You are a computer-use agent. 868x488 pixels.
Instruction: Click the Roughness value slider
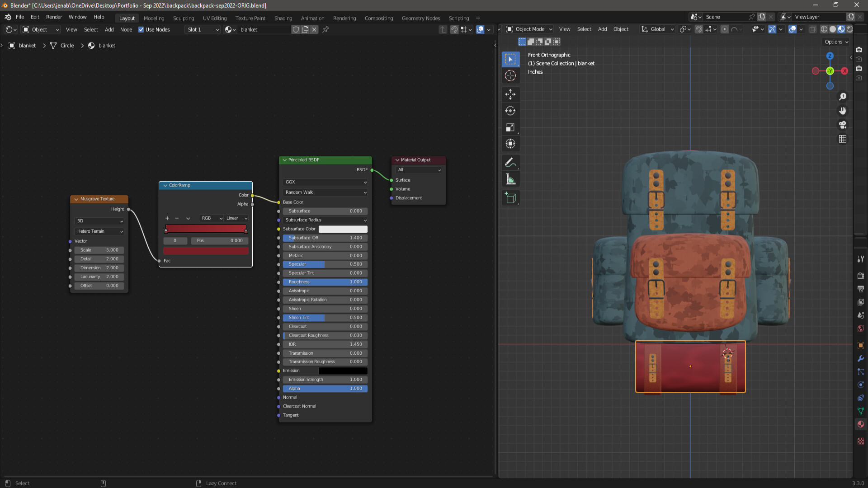coord(325,282)
